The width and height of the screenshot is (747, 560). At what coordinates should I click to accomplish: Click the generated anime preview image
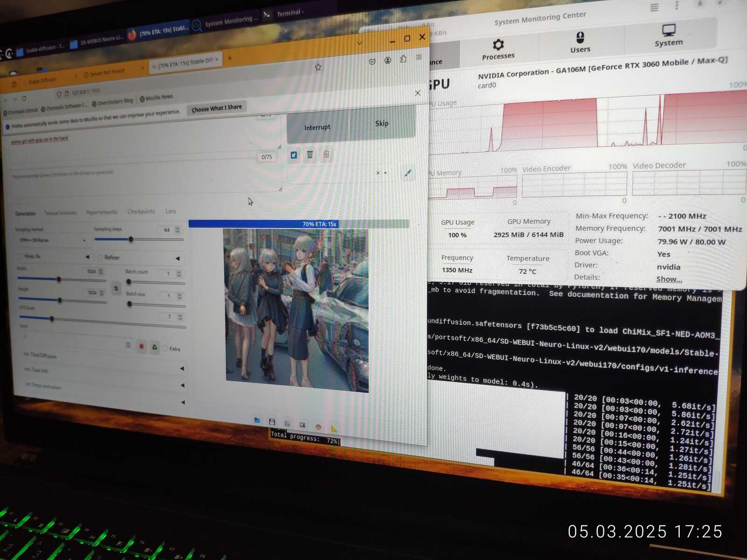296,310
